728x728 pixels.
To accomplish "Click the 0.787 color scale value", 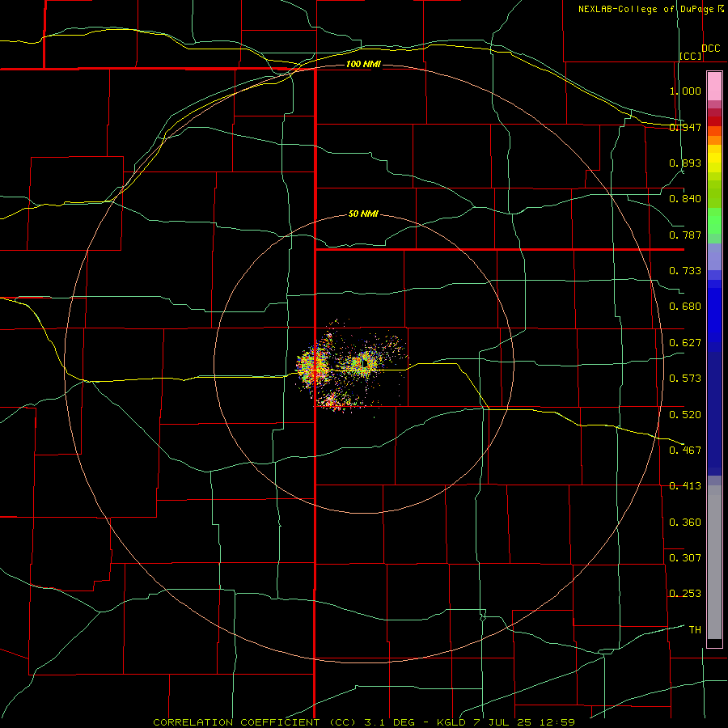I will tap(685, 235).
